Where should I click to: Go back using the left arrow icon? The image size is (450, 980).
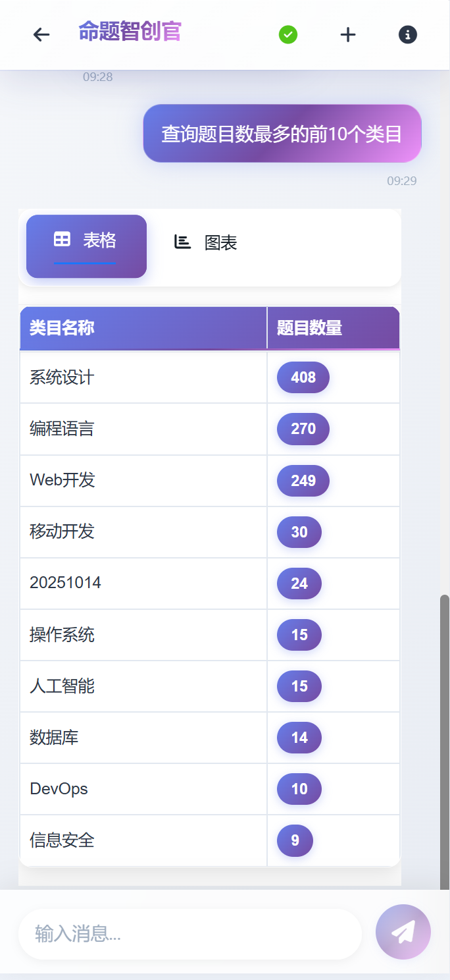point(41,35)
